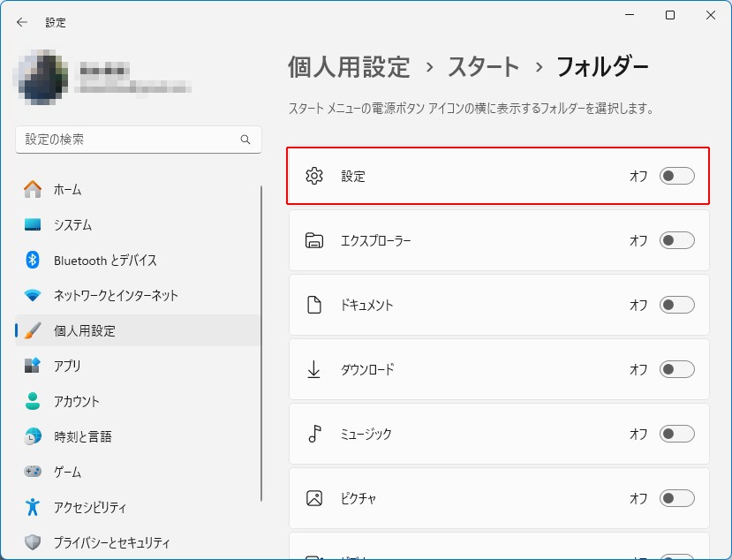Click the エクスプローラー row label
The width and height of the screenshot is (732, 560).
click(x=376, y=240)
